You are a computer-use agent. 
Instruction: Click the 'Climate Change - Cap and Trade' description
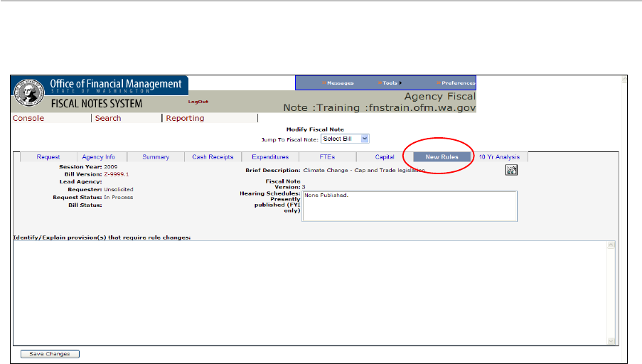364,171
